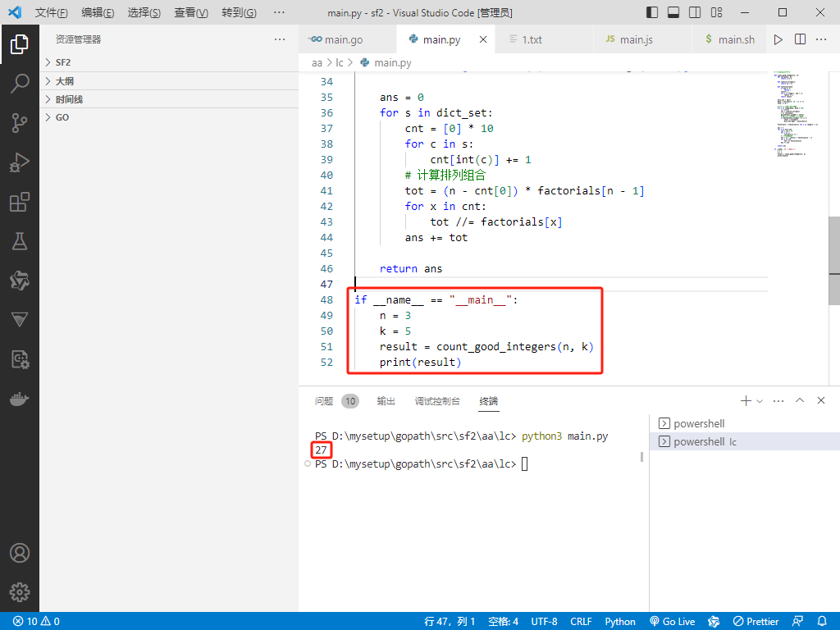Open the 转到(G) menu
This screenshot has width=840, height=630.
239,12
